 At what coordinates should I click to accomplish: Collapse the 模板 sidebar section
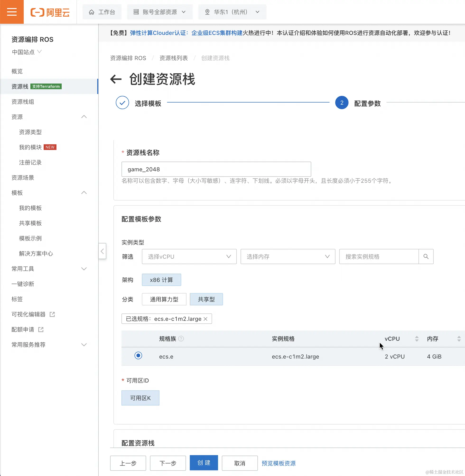pyautogui.click(x=84, y=193)
